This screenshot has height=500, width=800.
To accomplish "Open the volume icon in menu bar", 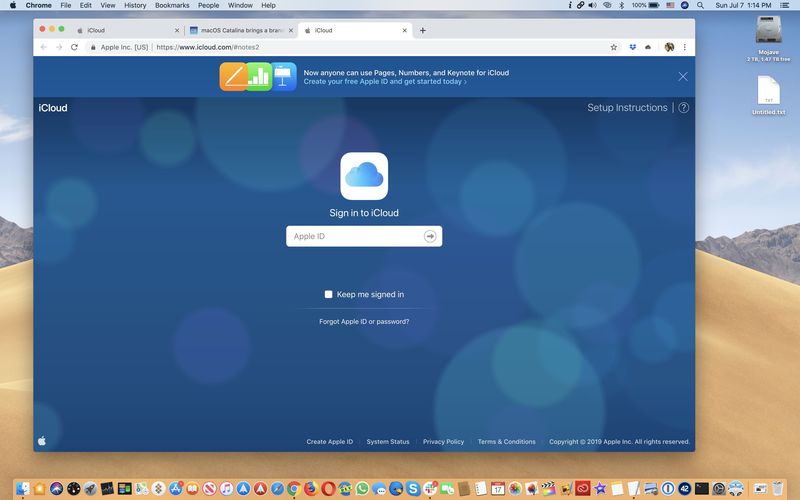I will 592,5.
